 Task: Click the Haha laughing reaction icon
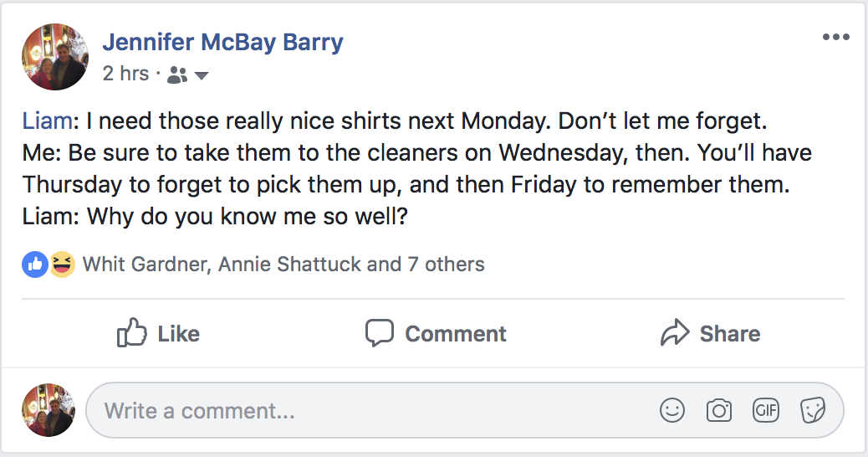pos(61,265)
